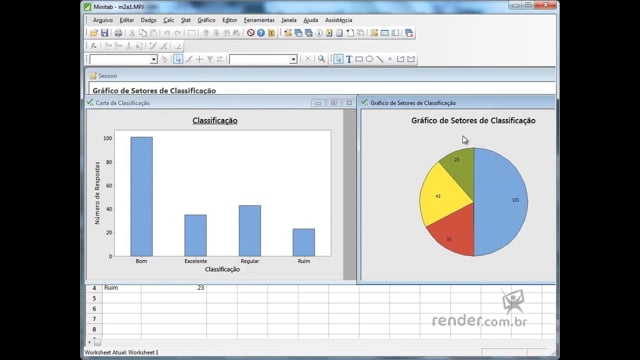Image resolution: width=640 pixels, height=360 pixels.
Task: Show the Session folder icon in Project Manager toolbar
Action: [x=288, y=33]
